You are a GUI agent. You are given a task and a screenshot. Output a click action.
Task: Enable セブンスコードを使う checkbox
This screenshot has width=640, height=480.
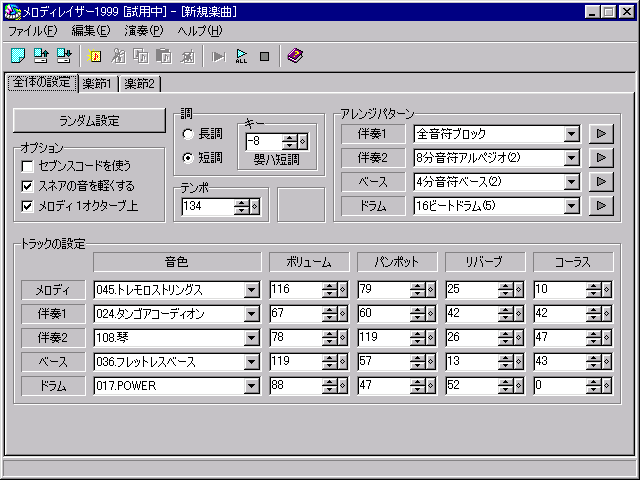tap(27, 166)
